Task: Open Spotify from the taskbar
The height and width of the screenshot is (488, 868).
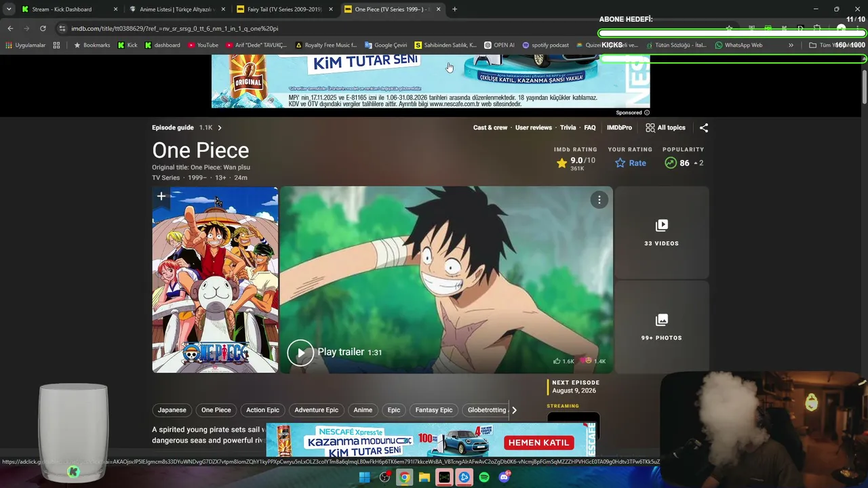Action: click(x=484, y=477)
